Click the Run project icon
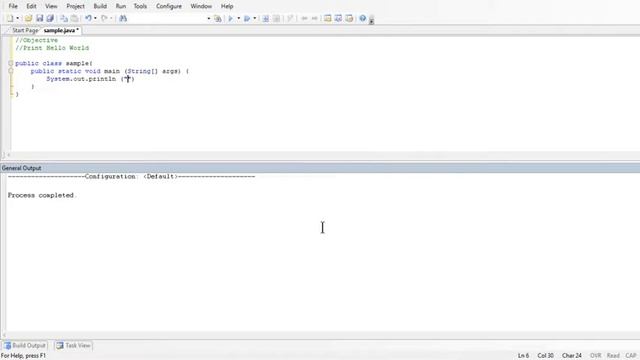640x360 pixels. coord(247,18)
